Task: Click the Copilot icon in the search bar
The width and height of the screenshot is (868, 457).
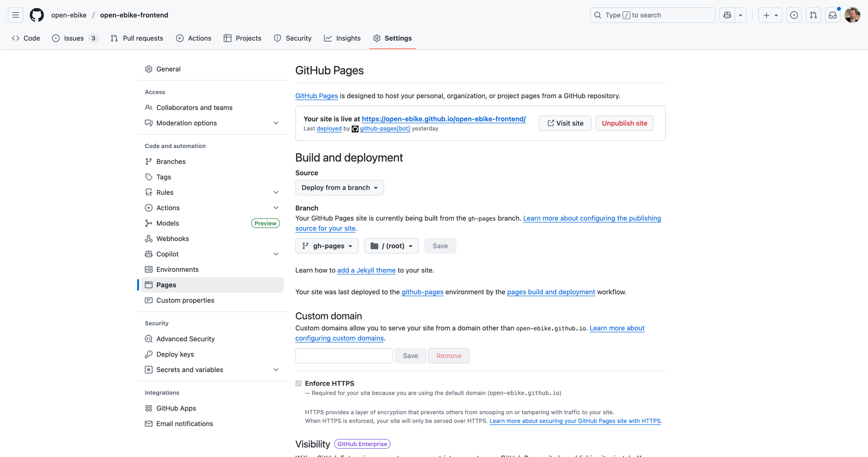Action: [727, 15]
